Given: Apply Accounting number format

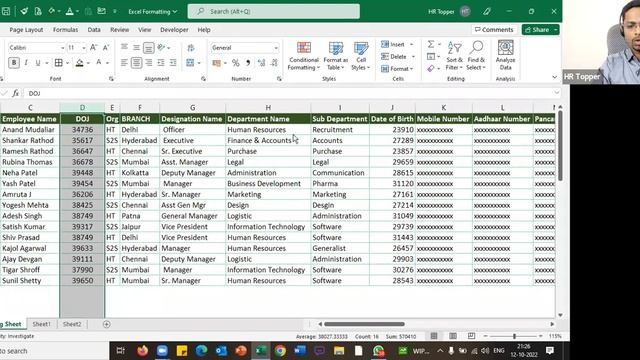Looking at the screenshot, I should [x=216, y=63].
